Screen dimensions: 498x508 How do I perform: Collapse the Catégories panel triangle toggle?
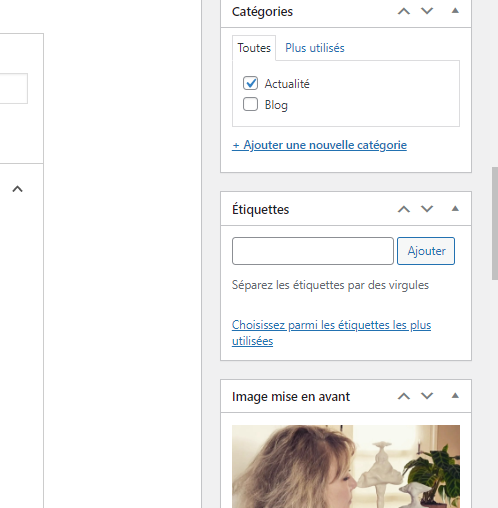point(455,11)
